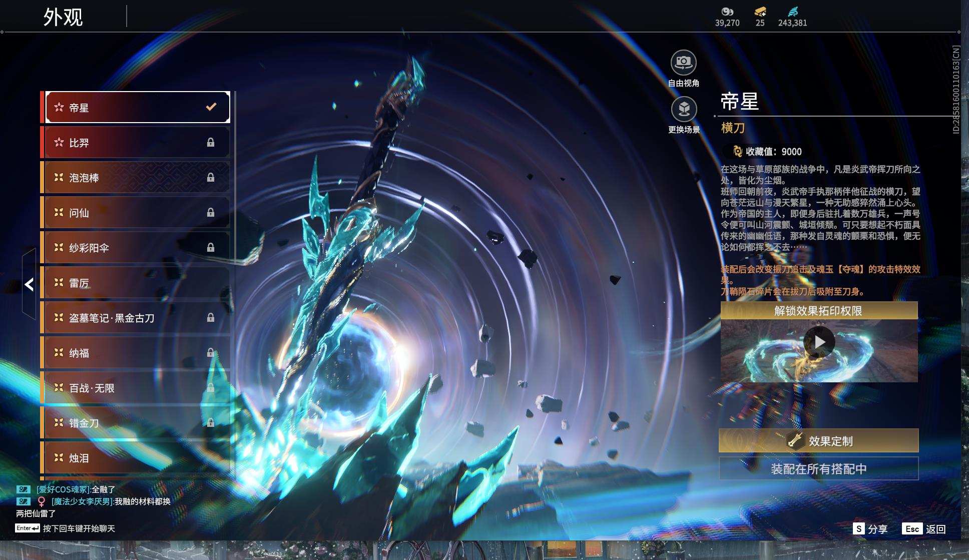The image size is (969, 560).
Task: Select the 帝星 skin in the list
Action: (138, 107)
